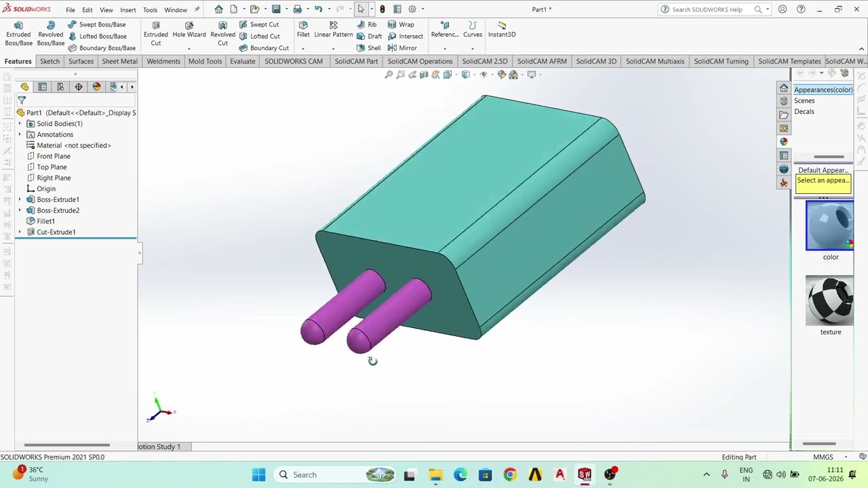This screenshot has height=488, width=868.
Task: Switch to the Sketch tab
Action: tap(50, 61)
